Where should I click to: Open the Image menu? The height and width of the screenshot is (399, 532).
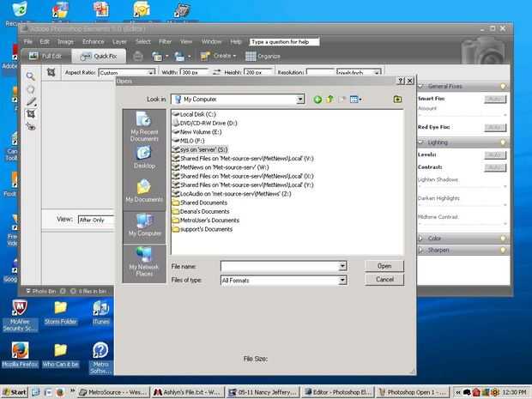65,42
